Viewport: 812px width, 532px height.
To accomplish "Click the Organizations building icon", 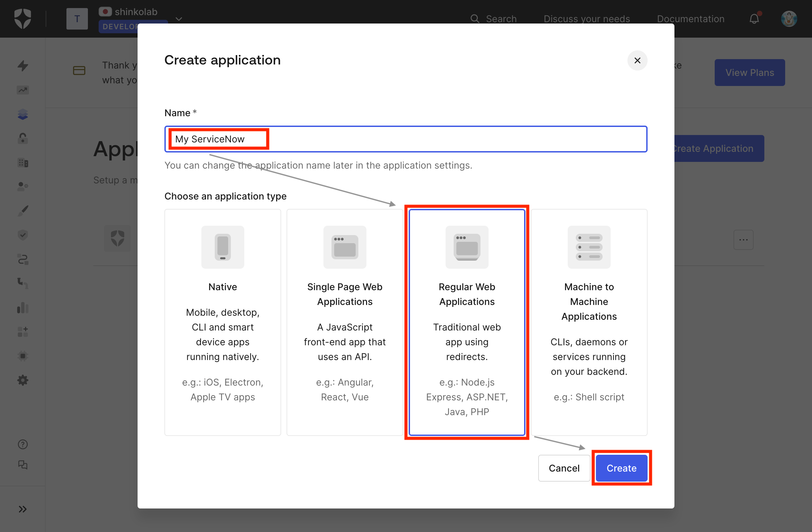I will 22,163.
